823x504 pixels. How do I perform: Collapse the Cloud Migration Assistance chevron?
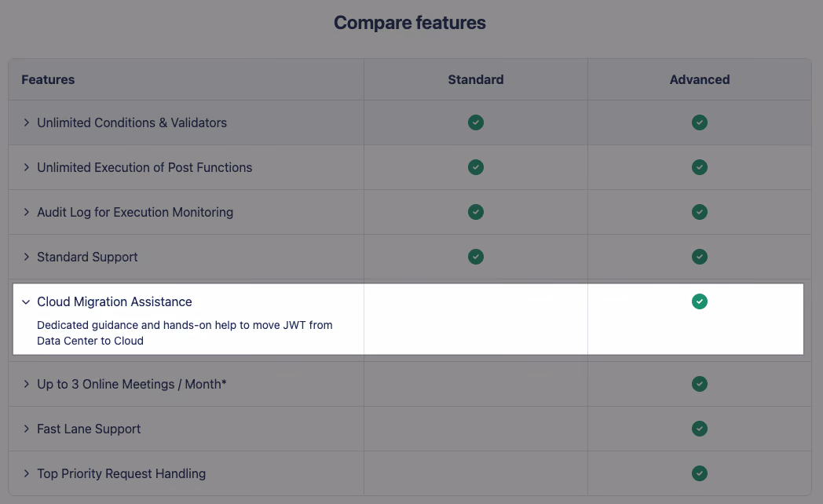26,302
